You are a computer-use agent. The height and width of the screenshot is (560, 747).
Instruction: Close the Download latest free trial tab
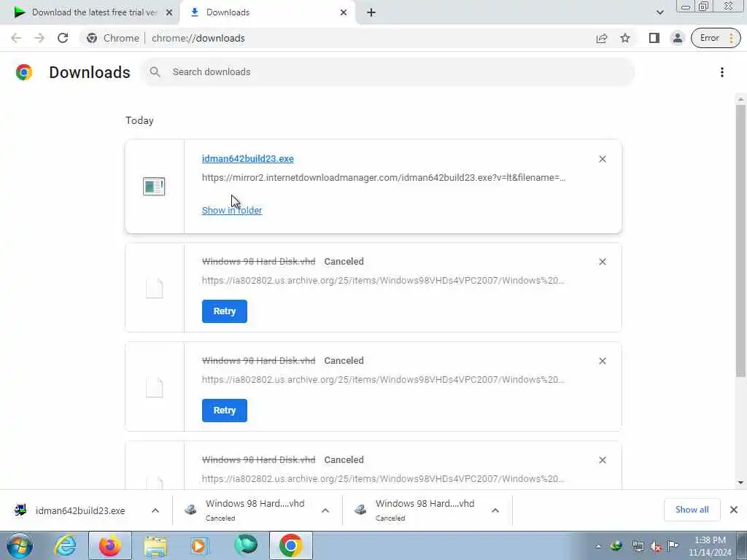click(x=169, y=13)
